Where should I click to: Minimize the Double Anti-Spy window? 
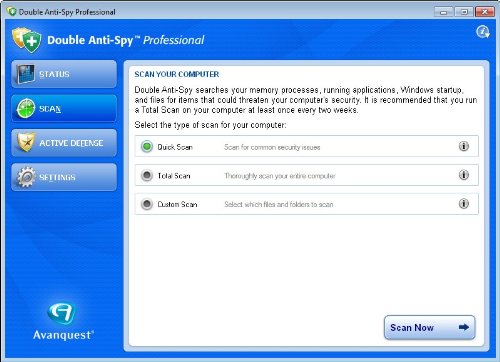(443, 12)
